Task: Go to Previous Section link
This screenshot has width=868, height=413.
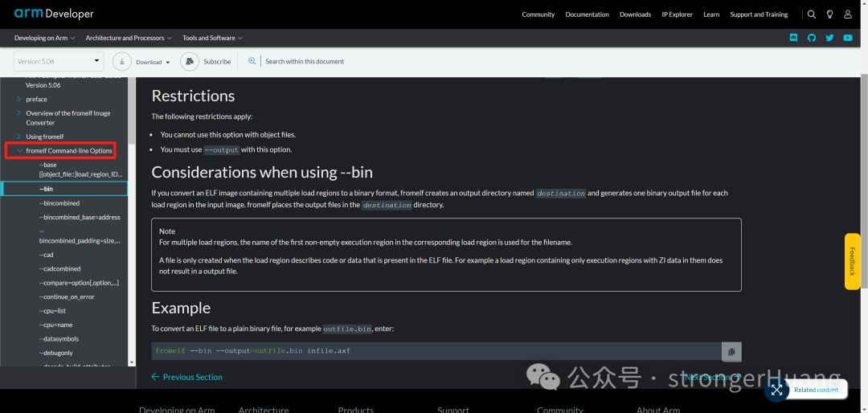Action: click(x=187, y=377)
